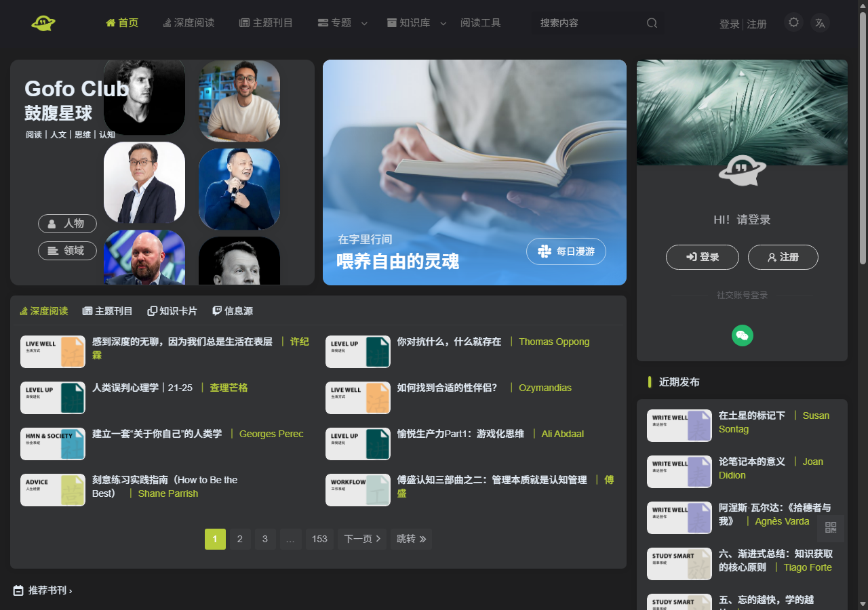Viewport: 868px width, 610px height.
Task: Open the 推荐书刊 section arrow
Action: click(70, 591)
